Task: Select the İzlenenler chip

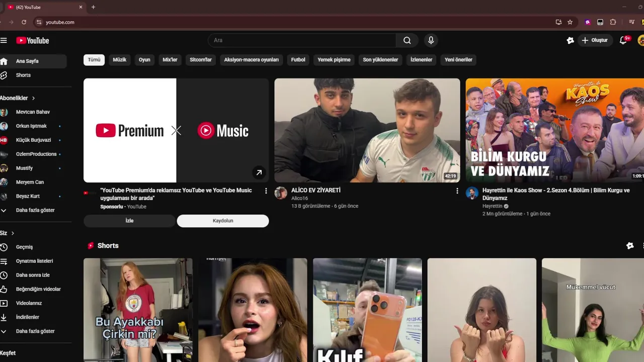Action: coord(422,60)
